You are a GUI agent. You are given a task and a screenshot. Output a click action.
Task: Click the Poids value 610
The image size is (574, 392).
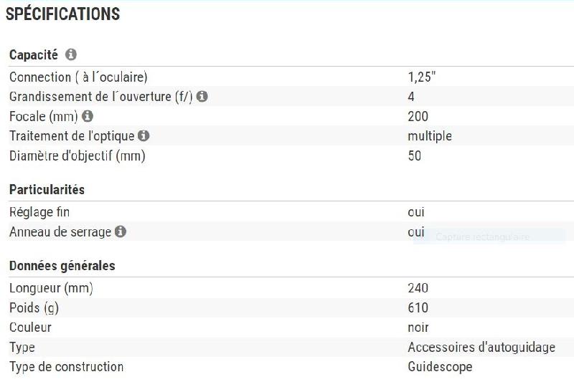pyautogui.click(x=418, y=308)
